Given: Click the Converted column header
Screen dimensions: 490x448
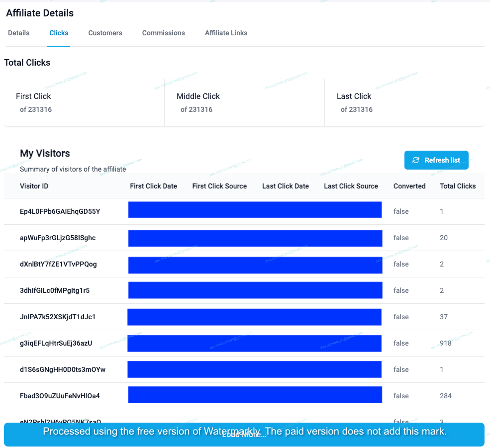Looking at the screenshot, I should (x=409, y=186).
